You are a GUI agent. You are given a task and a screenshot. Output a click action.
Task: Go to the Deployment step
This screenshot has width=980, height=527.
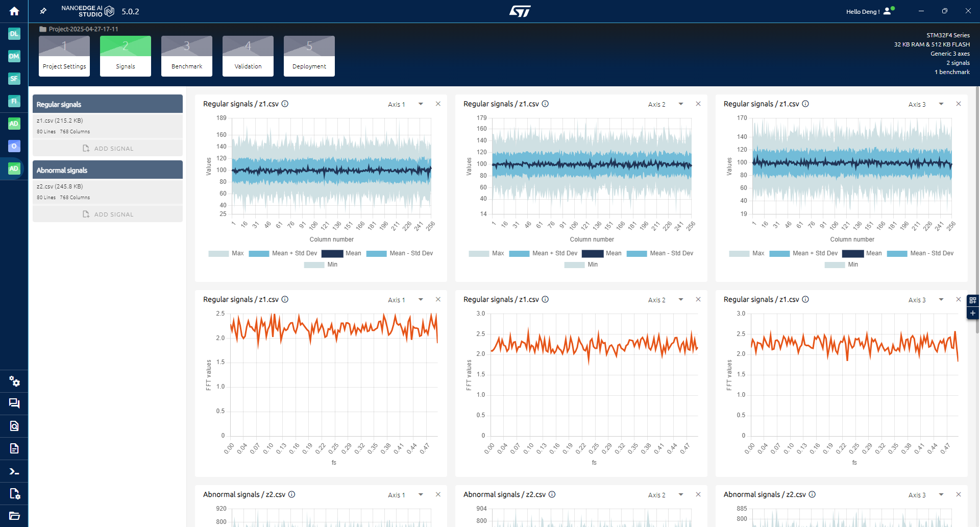click(309, 56)
